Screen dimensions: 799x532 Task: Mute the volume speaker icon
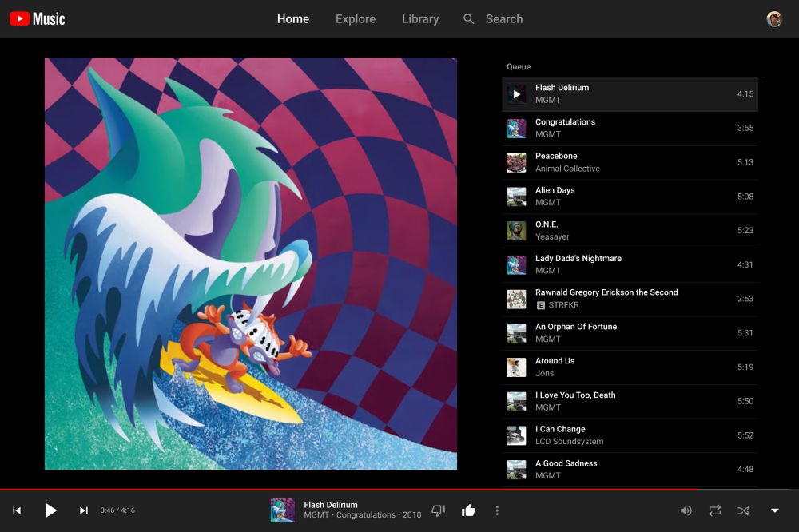[686, 510]
